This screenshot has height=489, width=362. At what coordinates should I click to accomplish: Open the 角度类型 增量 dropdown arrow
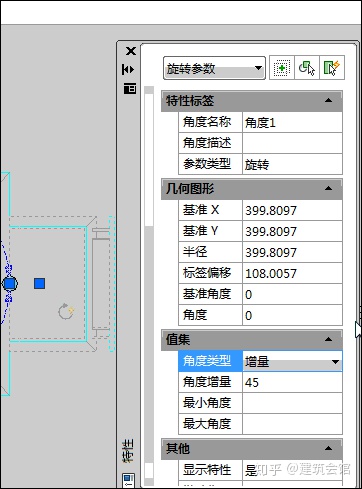(x=335, y=361)
